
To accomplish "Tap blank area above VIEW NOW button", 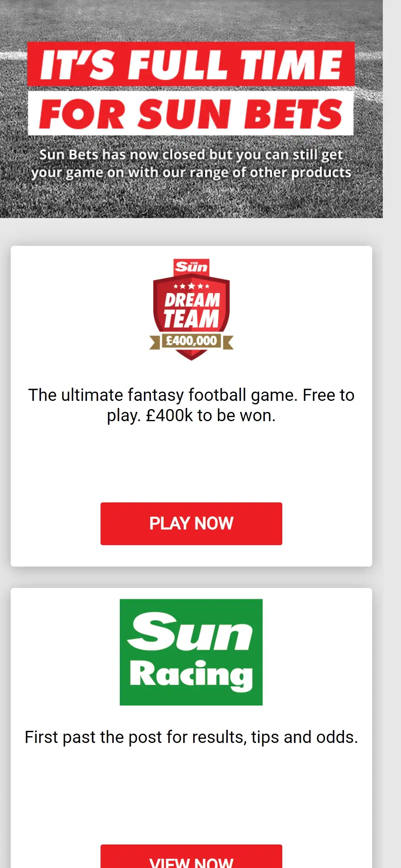I will point(191,795).
